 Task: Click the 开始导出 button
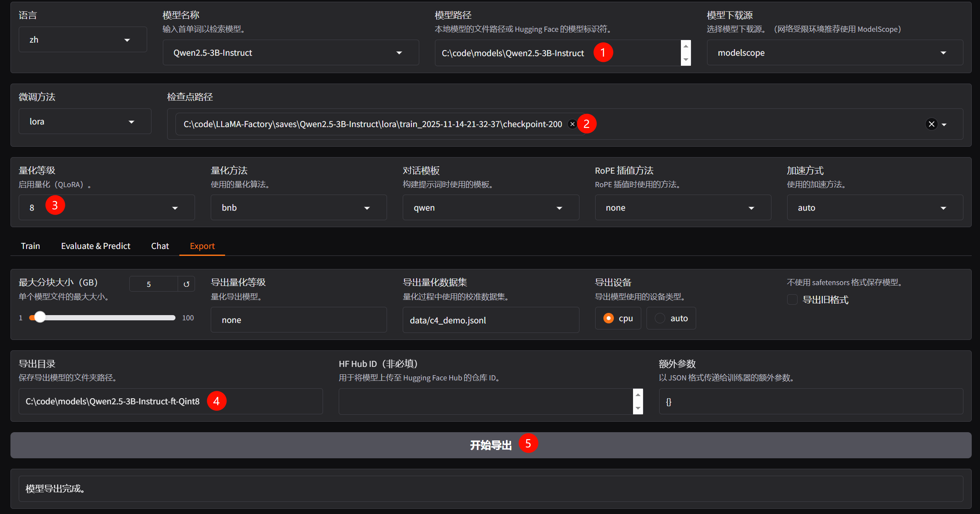click(490, 445)
